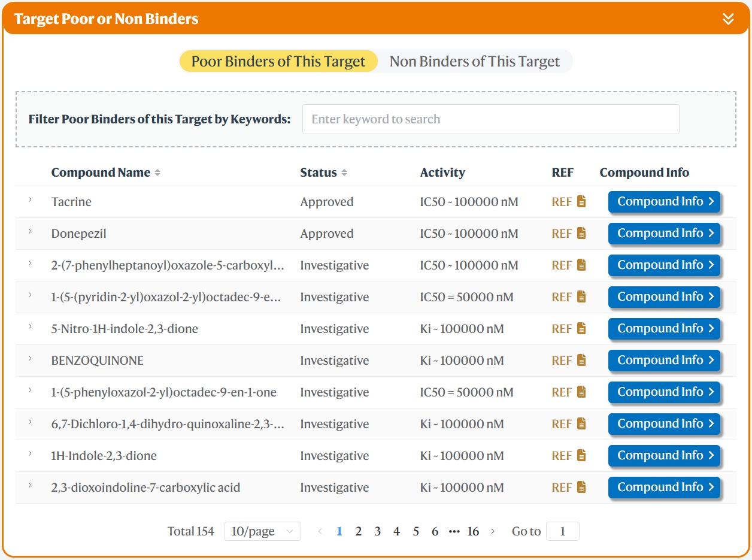Click Tacrine's 'IC50 ~ 100000 nM' activity

(469, 202)
